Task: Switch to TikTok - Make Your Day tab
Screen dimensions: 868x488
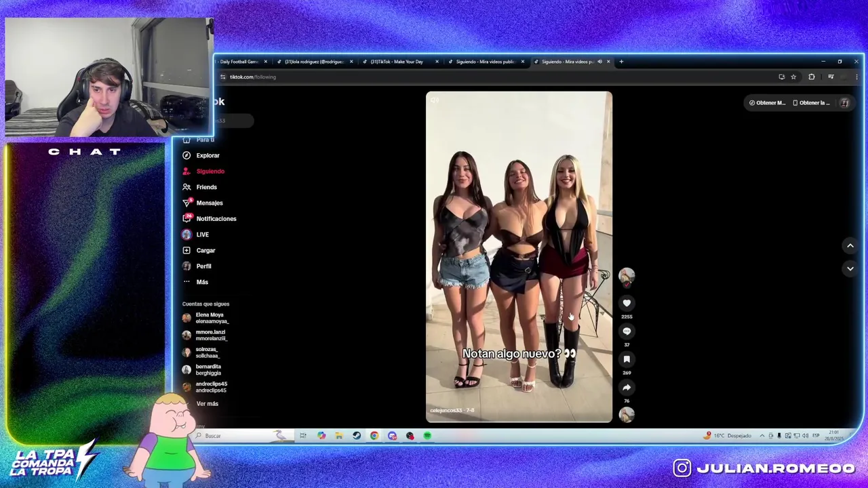Action: (x=400, y=62)
